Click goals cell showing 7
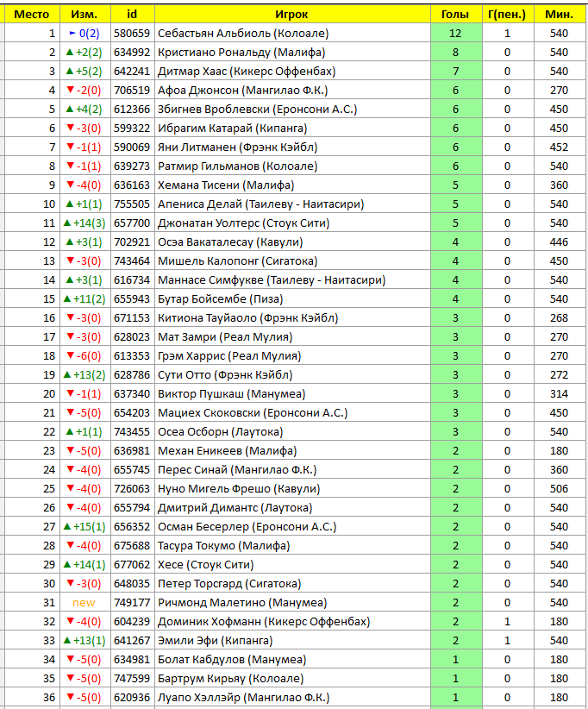Screen dimensions: 588x709 click(x=455, y=72)
